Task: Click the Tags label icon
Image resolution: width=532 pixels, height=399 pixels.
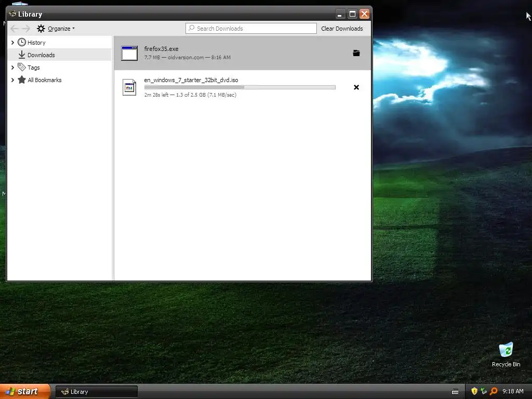Action: (x=22, y=67)
